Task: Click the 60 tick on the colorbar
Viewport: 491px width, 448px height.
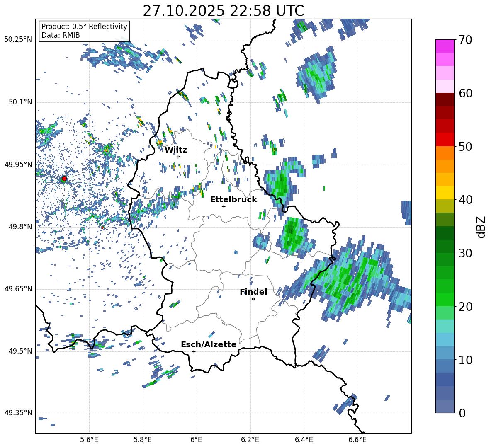Action: 465,93
